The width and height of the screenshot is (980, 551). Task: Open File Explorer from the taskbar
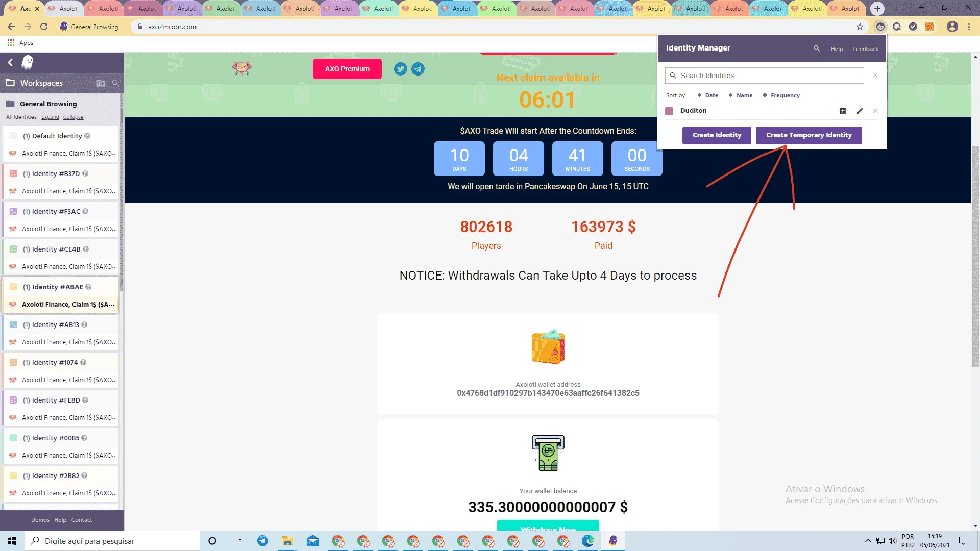(x=288, y=541)
